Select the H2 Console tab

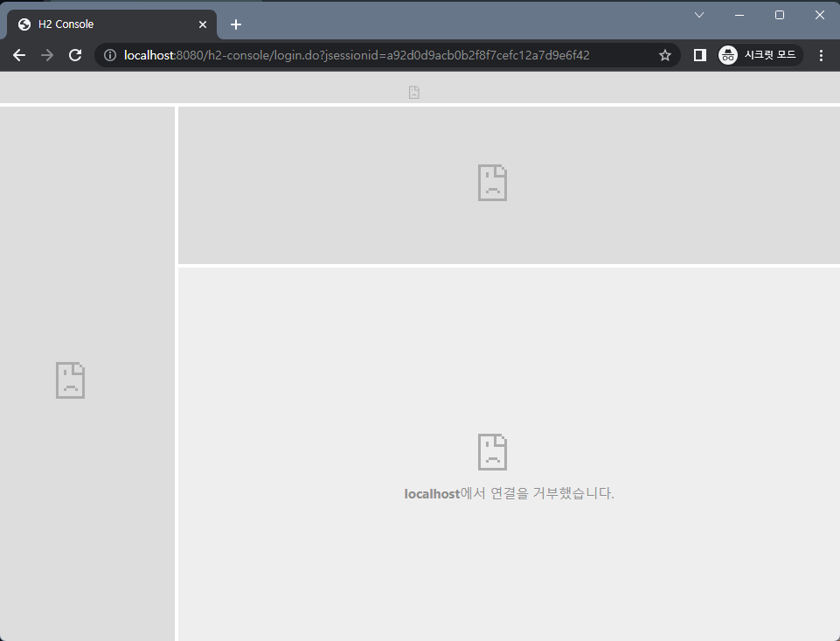[x=111, y=24]
